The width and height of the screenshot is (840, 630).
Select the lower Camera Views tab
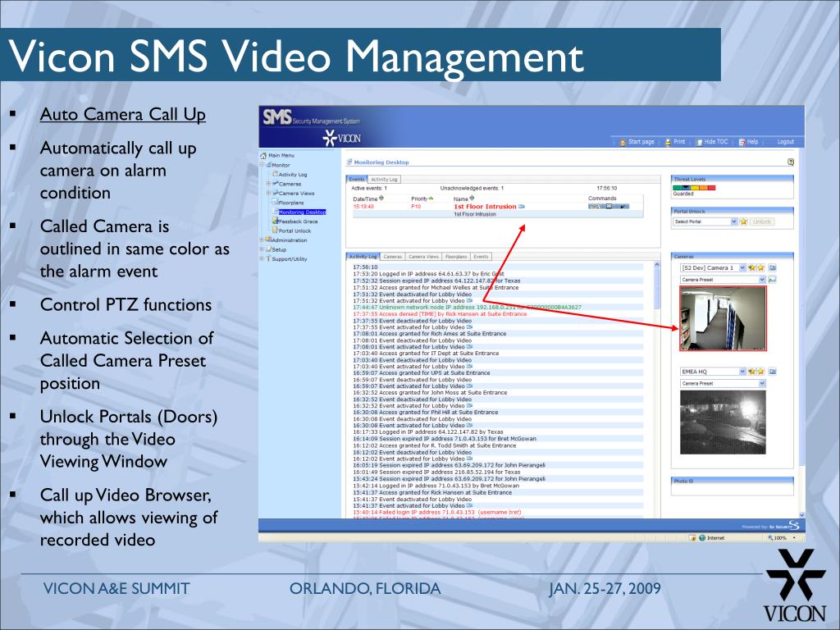[x=424, y=257]
